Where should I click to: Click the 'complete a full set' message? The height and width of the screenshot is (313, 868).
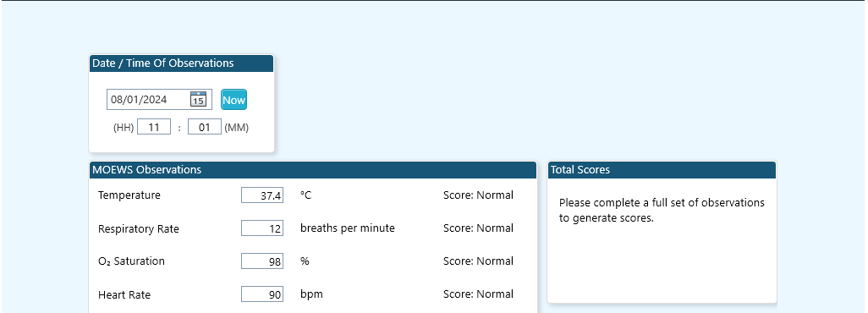[x=662, y=211]
